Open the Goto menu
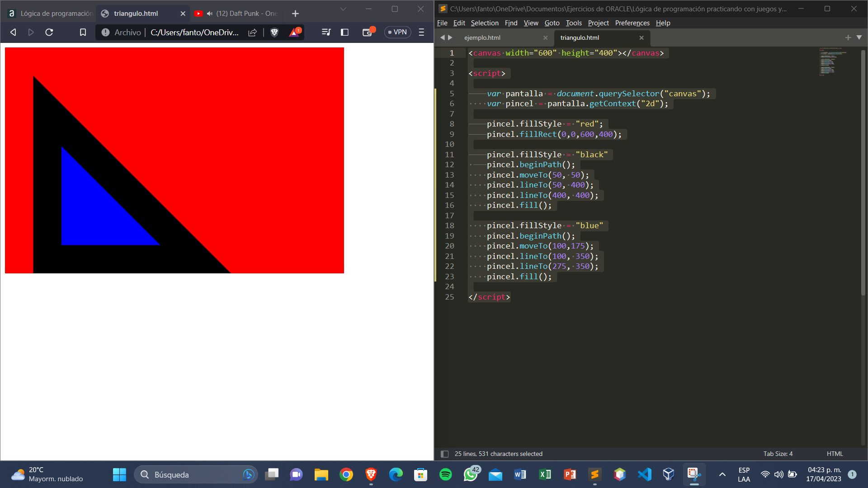Screen dimensions: 868x488 pyautogui.click(x=552, y=23)
